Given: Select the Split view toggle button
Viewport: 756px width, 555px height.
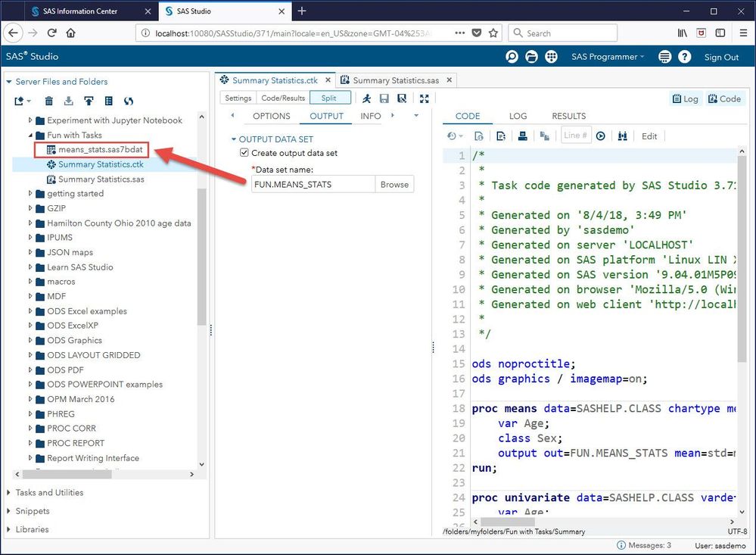Looking at the screenshot, I should 331,98.
